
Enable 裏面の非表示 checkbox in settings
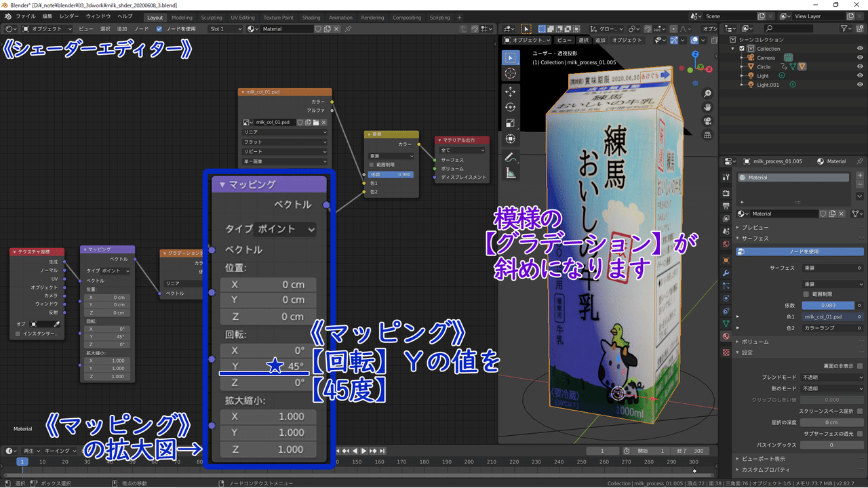click(x=859, y=366)
